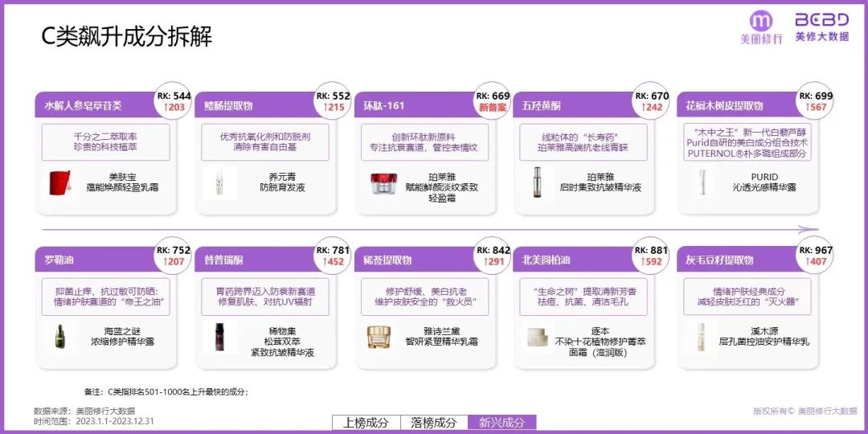Click the "生命之树"提取清新芳香 description box
868x434 pixels.
(583, 297)
